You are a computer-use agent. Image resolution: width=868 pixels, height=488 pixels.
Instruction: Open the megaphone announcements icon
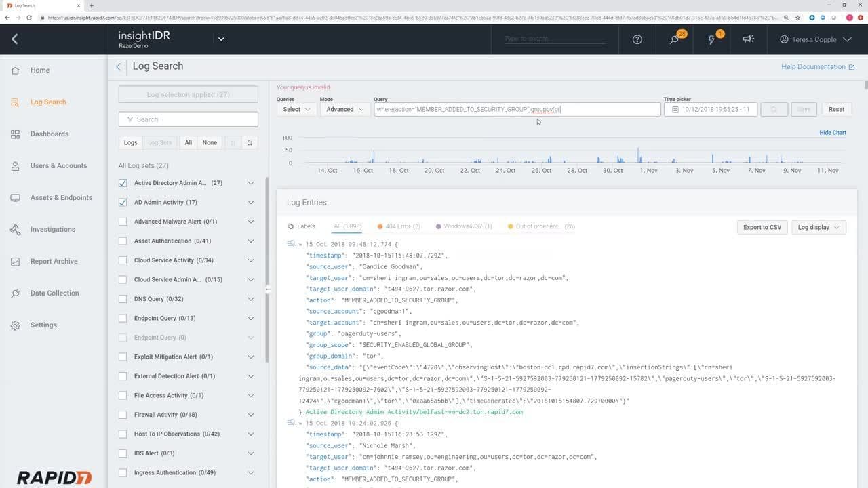(749, 39)
